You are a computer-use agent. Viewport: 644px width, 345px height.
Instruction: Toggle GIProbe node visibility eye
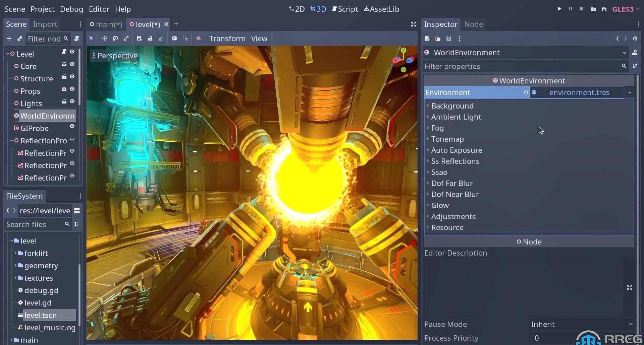tap(72, 126)
